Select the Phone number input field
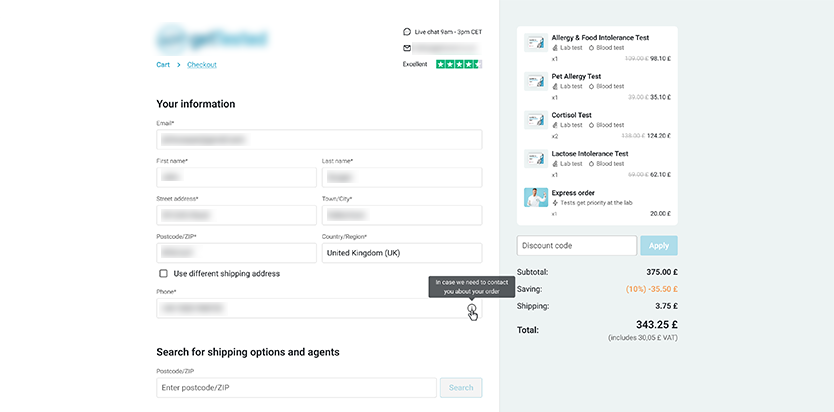This screenshot has height=412, width=834. tap(310, 308)
